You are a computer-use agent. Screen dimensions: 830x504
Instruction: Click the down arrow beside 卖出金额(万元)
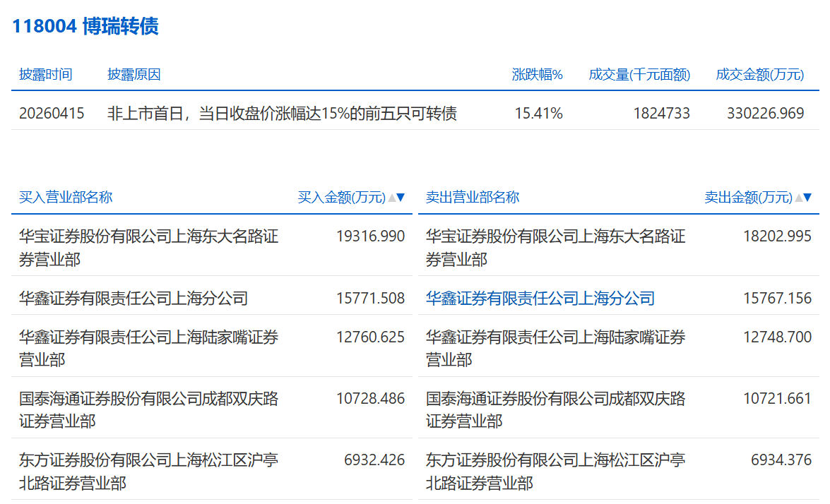(807, 198)
